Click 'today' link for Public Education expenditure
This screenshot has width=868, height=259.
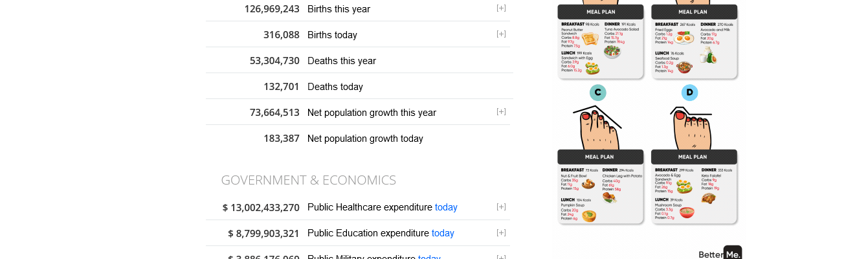point(443,233)
